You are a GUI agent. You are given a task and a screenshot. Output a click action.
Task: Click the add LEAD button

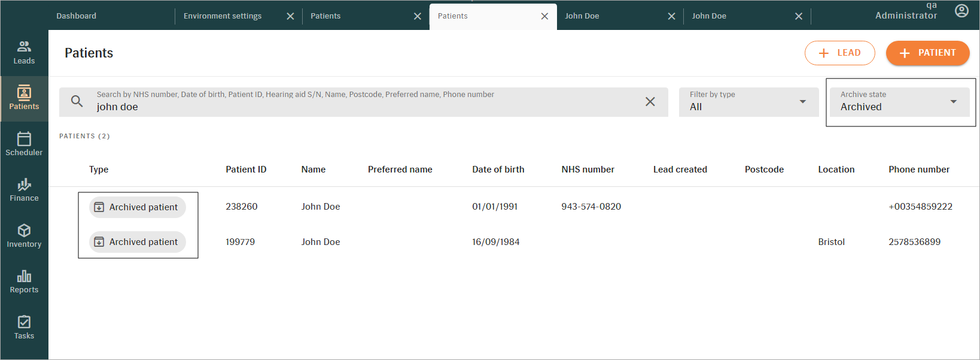point(839,53)
